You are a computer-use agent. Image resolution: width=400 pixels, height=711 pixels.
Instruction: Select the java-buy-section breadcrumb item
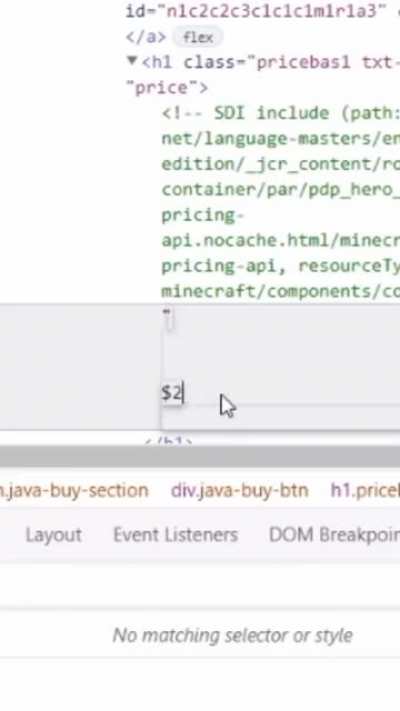pos(74,491)
